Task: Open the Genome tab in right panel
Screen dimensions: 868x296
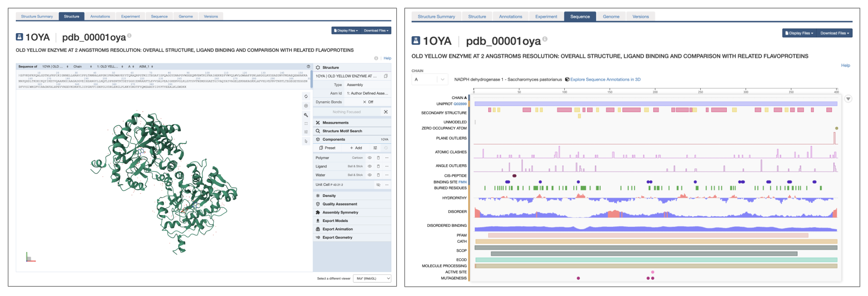Action: (611, 17)
